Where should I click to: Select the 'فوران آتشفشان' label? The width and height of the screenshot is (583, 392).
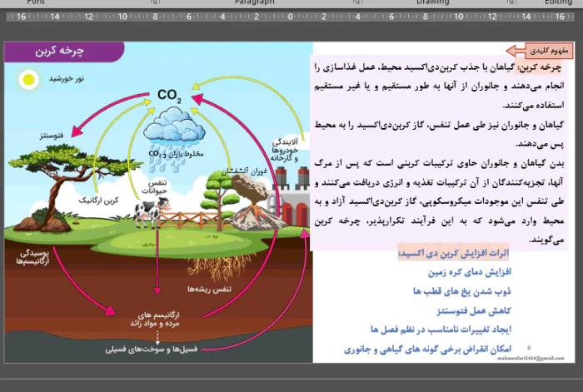click(244, 171)
